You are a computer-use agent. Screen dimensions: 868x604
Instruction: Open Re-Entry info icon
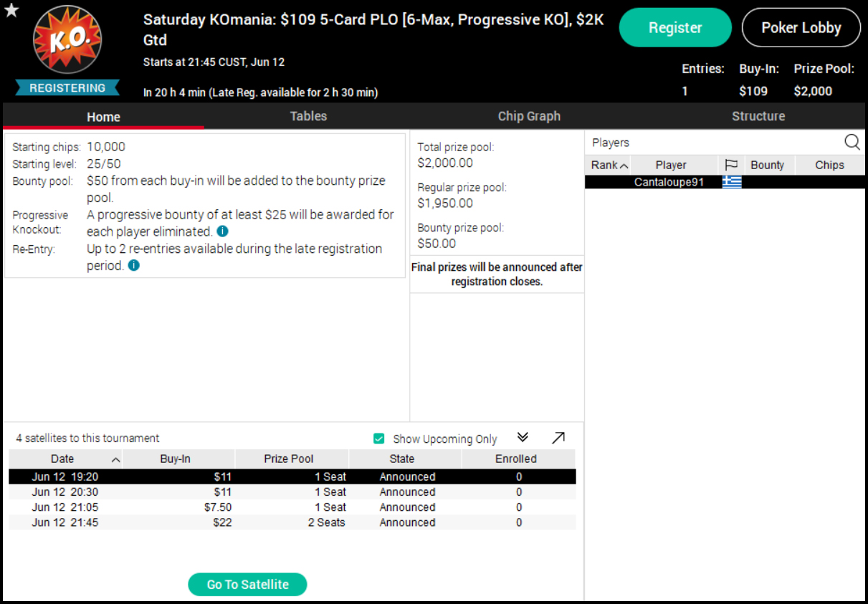pos(133,265)
